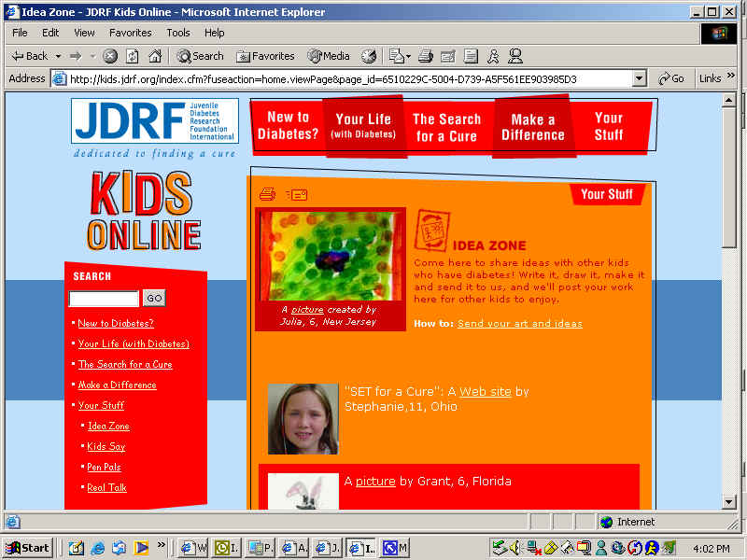Click the page scrollbar up arrow
This screenshot has height=560, width=747.
729,100
